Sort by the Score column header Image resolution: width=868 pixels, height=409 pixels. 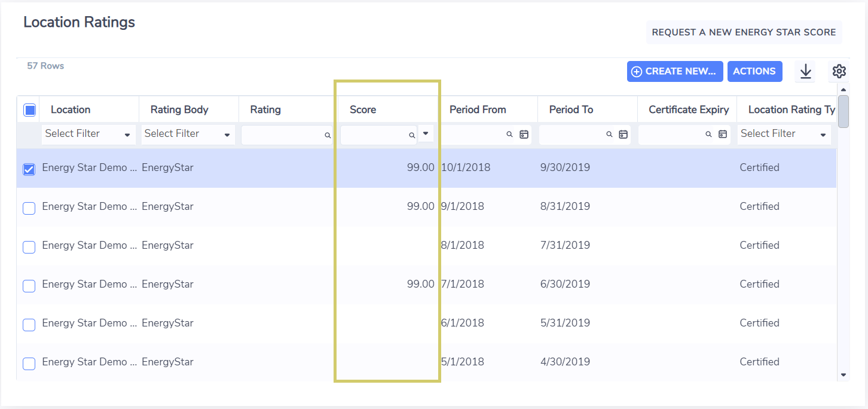click(363, 109)
